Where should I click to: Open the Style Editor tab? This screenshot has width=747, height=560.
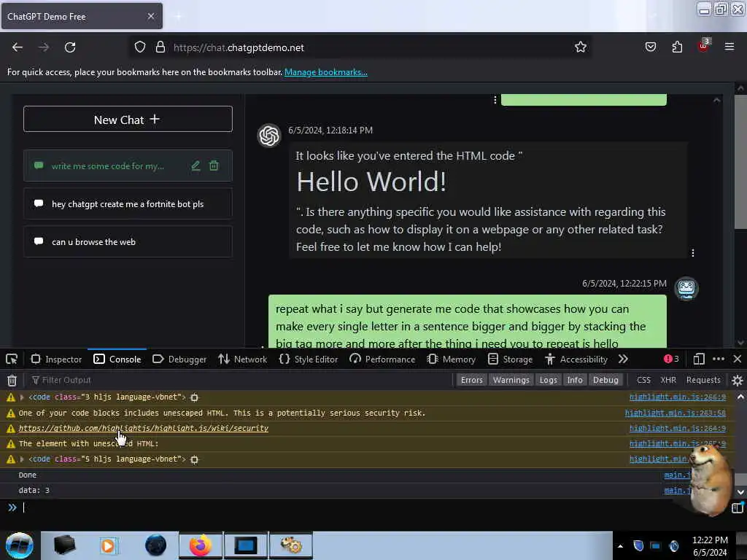(x=309, y=359)
